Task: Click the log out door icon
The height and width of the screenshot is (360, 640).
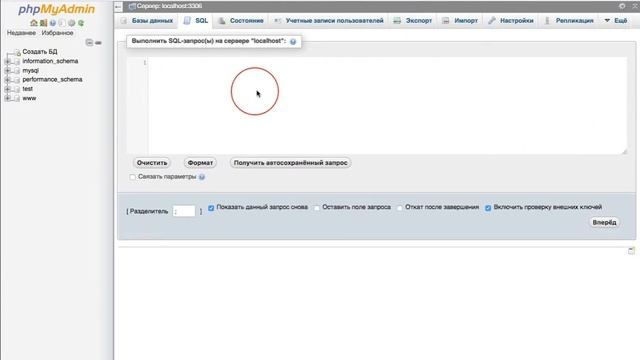Action: pyautogui.click(x=43, y=23)
